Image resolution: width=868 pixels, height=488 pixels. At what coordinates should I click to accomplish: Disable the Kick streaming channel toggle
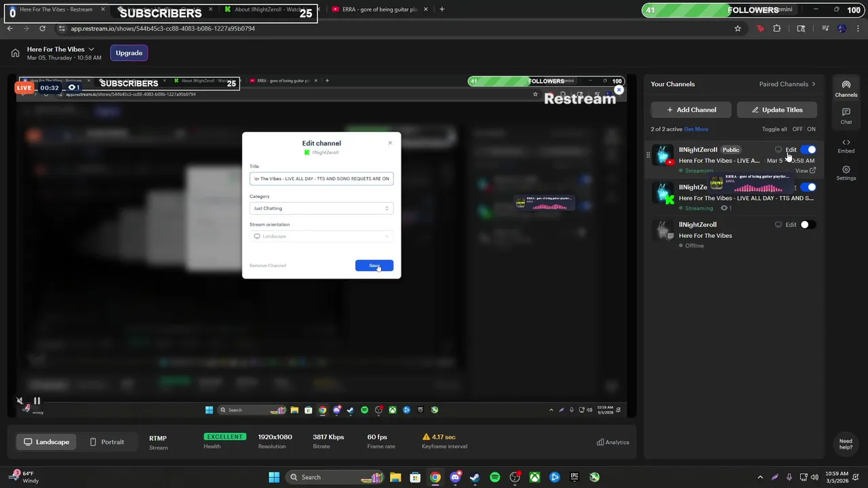point(808,187)
